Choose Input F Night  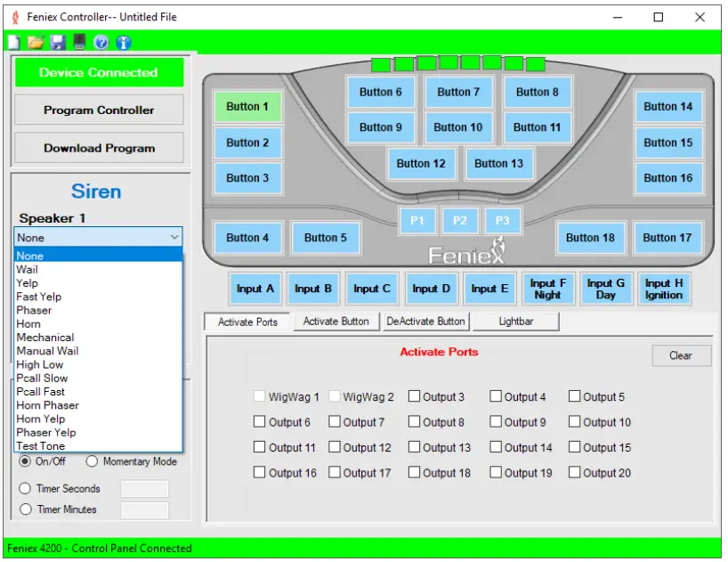[x=548, y=289]
